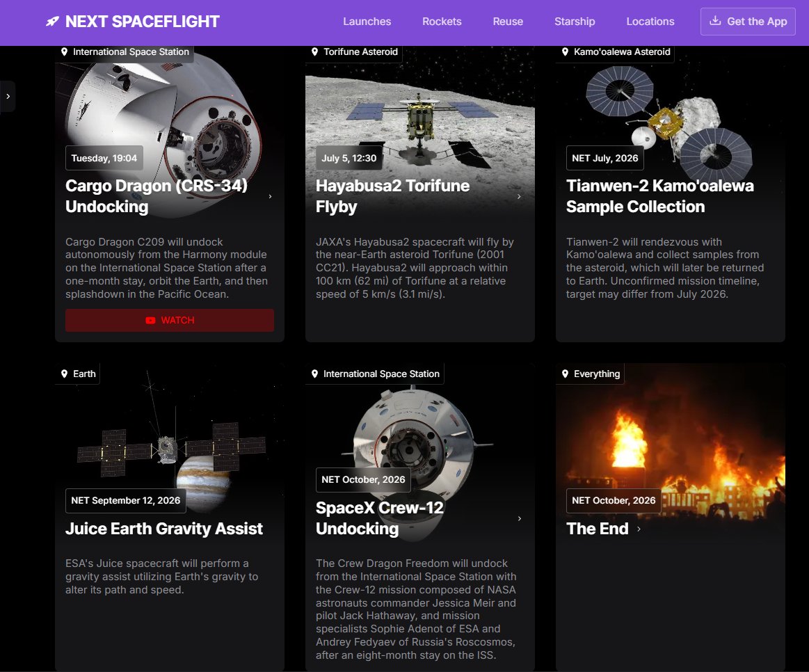Click NET October, 2026 badge on Crew-12 card
The height and width of the screenshot is (672, 809).
pos(363,479)
